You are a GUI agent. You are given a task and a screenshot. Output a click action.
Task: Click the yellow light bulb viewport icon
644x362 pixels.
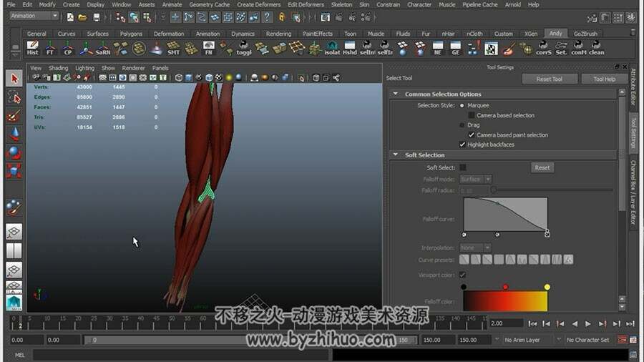(229, 77)
